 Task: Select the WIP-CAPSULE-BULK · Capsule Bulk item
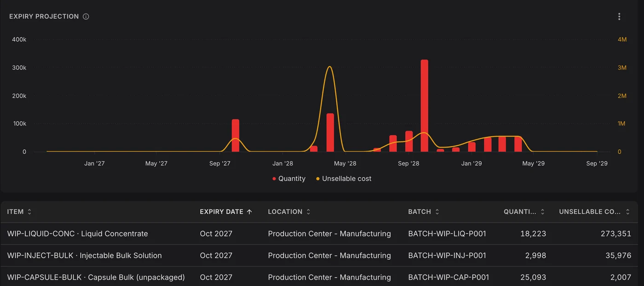click(x=96, y=277)
